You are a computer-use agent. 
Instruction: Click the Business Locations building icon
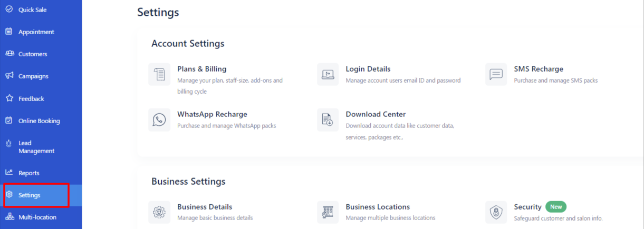point(328,212)
